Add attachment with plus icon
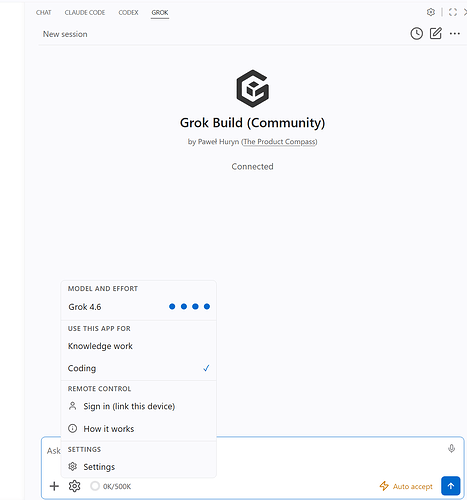467x500 pixels. pyautogui.click(x=54, y=486)
